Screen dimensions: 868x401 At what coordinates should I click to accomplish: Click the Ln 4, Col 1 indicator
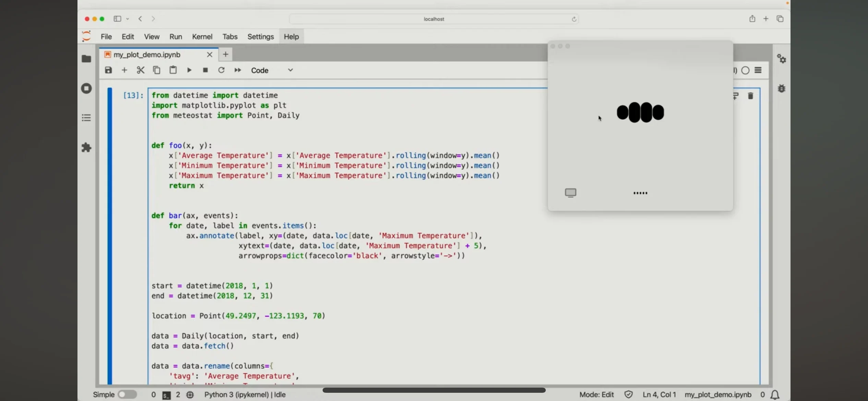659,394
